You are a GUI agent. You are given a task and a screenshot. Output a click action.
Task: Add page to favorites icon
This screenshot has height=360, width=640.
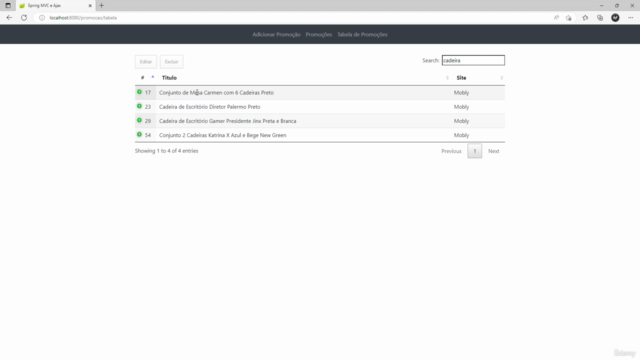(569, 18)
